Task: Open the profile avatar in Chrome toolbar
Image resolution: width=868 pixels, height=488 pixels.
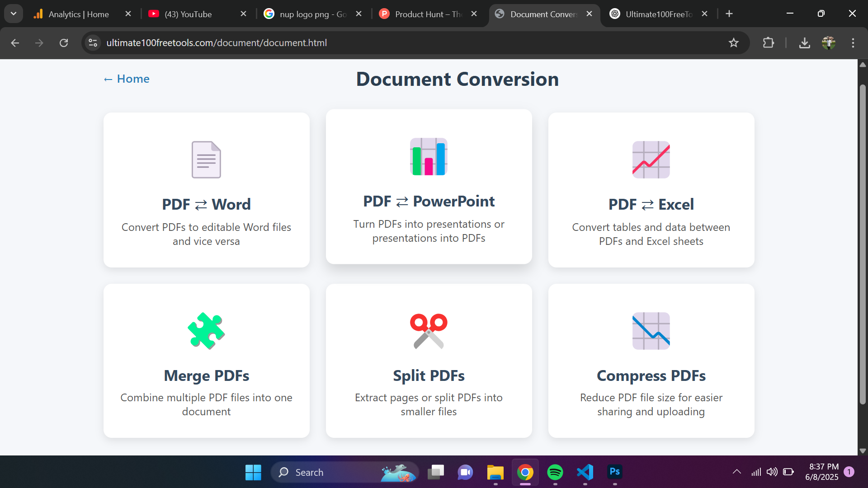Action: pyautogui.click(x=830, y=43)
